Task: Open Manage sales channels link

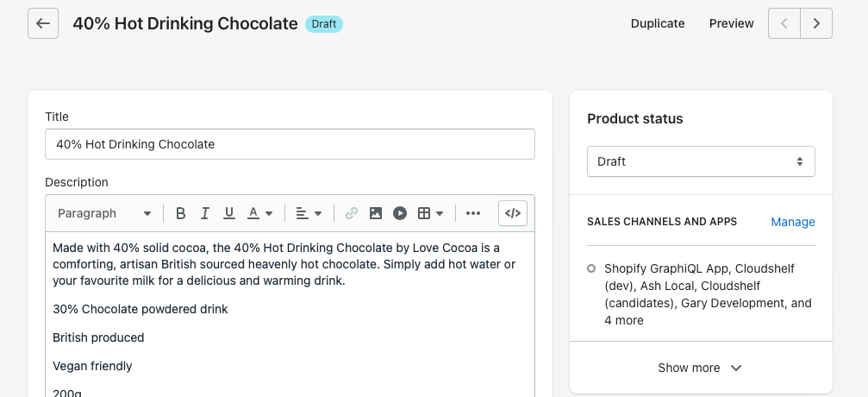Action: (x=793, y=222)
